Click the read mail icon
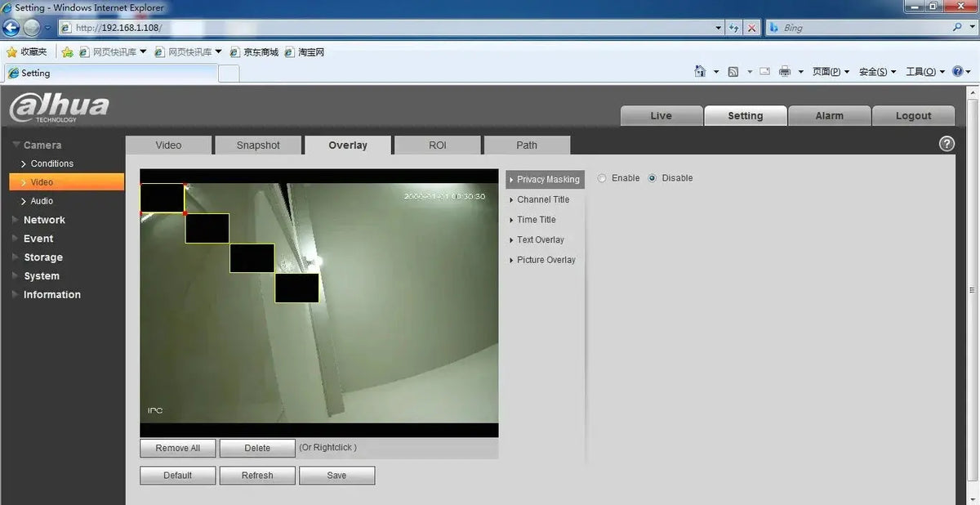 (x=765, y=72)
